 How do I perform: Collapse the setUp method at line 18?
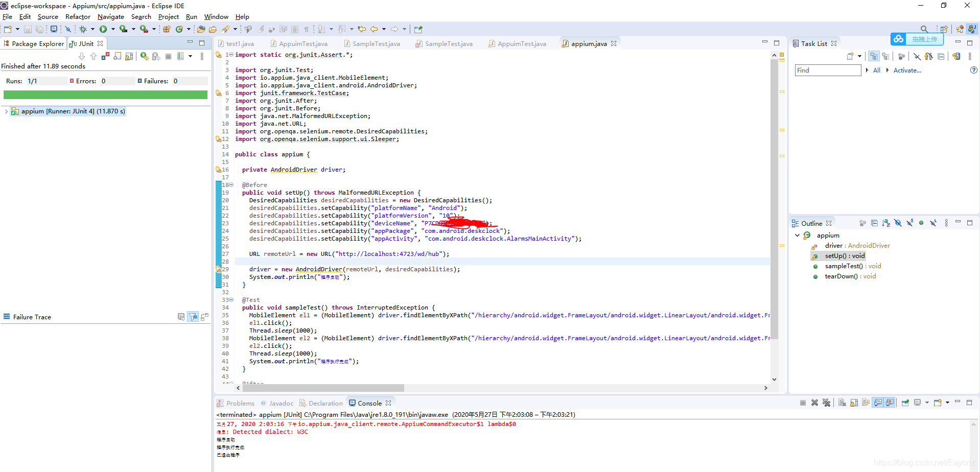[231, 185]
